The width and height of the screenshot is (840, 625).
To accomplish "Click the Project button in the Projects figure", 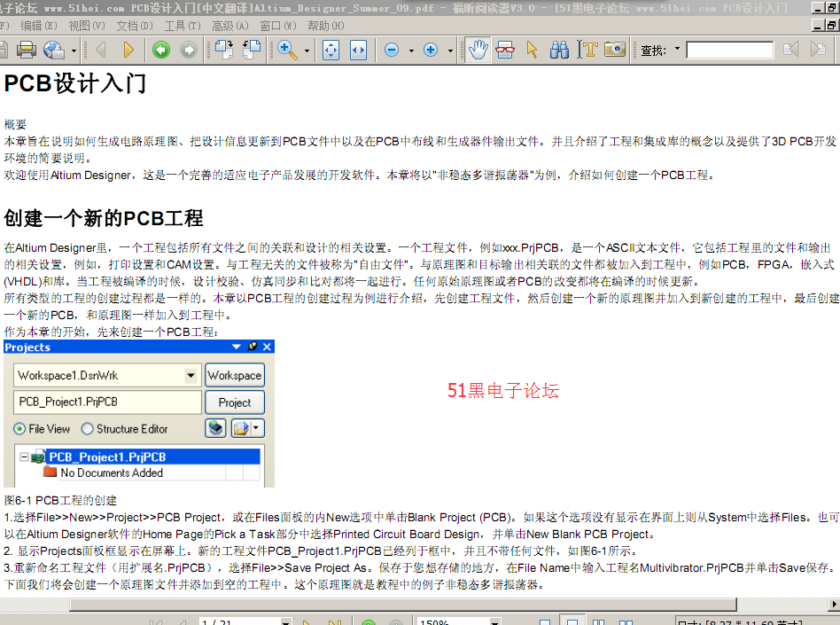I will 235,402.
